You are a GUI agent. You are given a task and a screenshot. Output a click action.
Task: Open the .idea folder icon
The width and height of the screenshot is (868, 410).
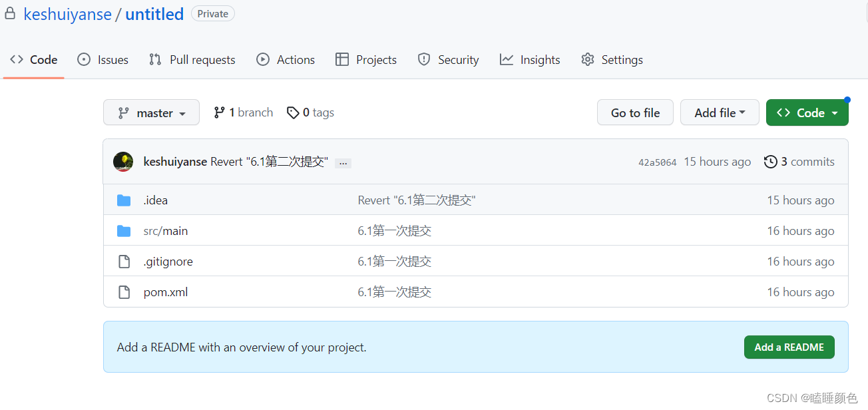[x=124, y=200]
